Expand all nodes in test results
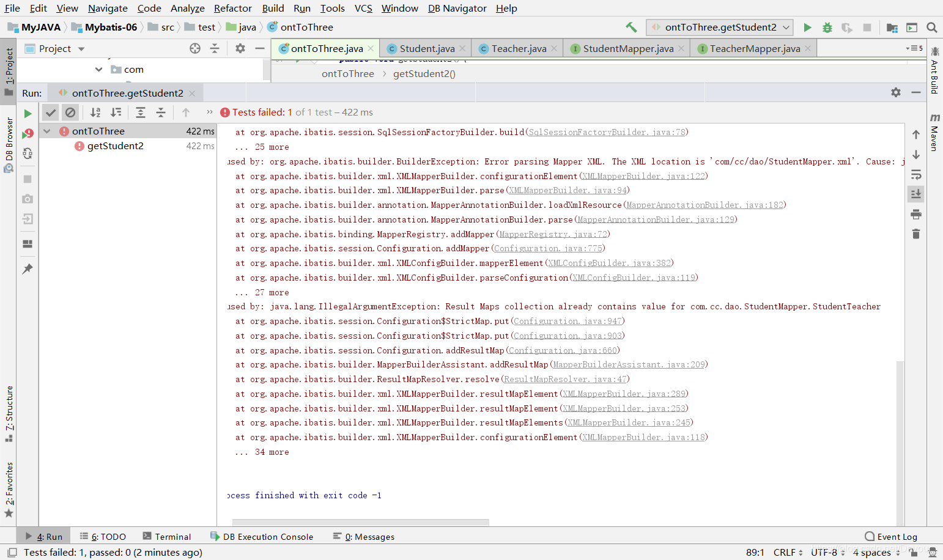Screen dimensions: 943x560 pyautogui.click(x=141, y=112)
